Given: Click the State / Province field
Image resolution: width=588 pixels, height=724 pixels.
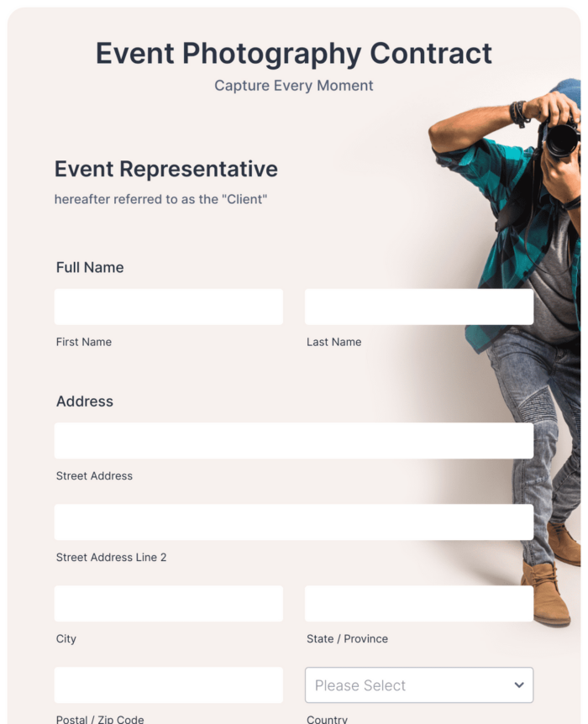Looking at the screenshot, I should 419,604.
